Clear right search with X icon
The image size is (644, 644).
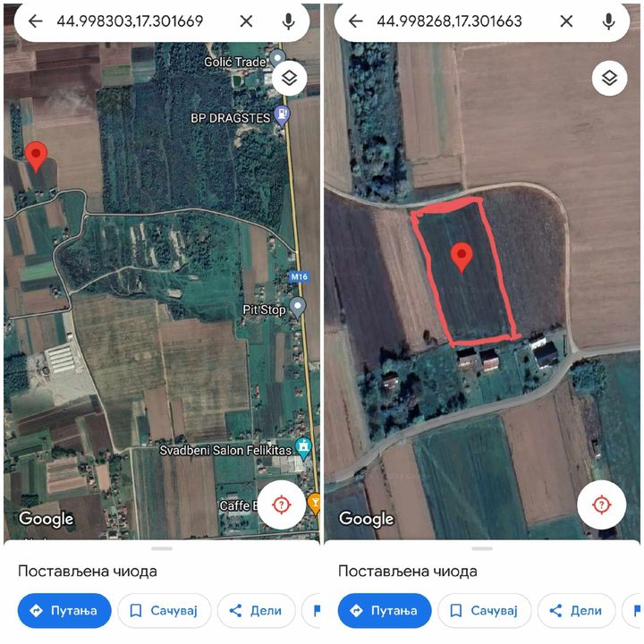pyautogui.click(x=566, y=21)
